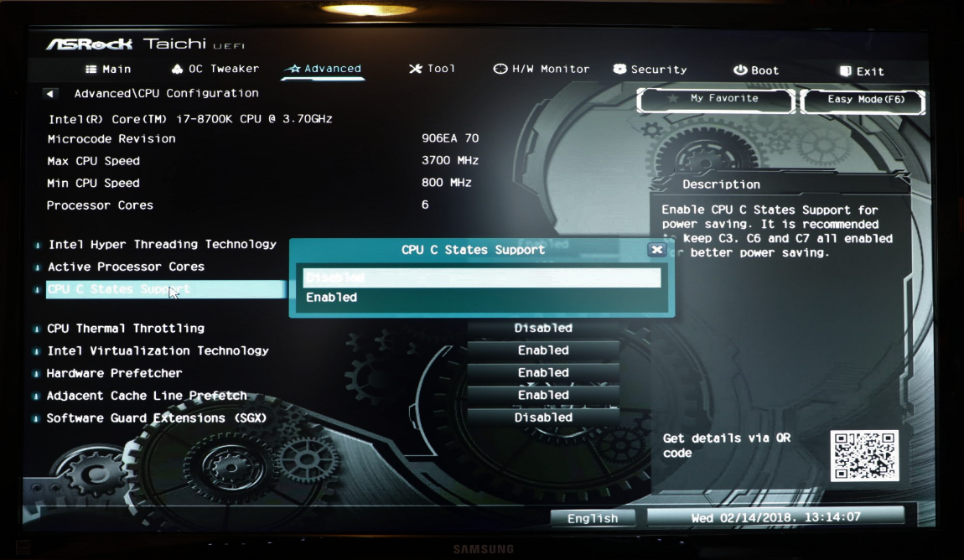This screenshot has width=964, height=560.
Task: Click the date and time display
Action: coord(775,517)
